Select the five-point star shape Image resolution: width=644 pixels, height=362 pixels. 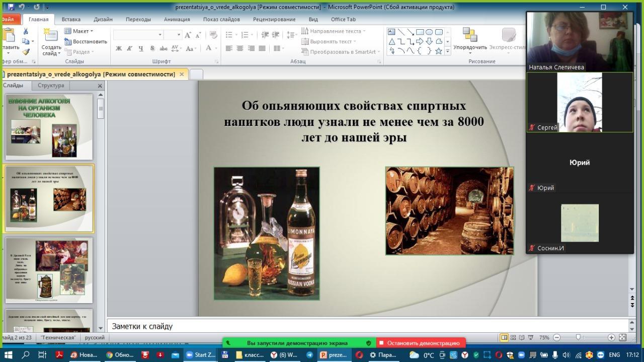coord(438,51)
